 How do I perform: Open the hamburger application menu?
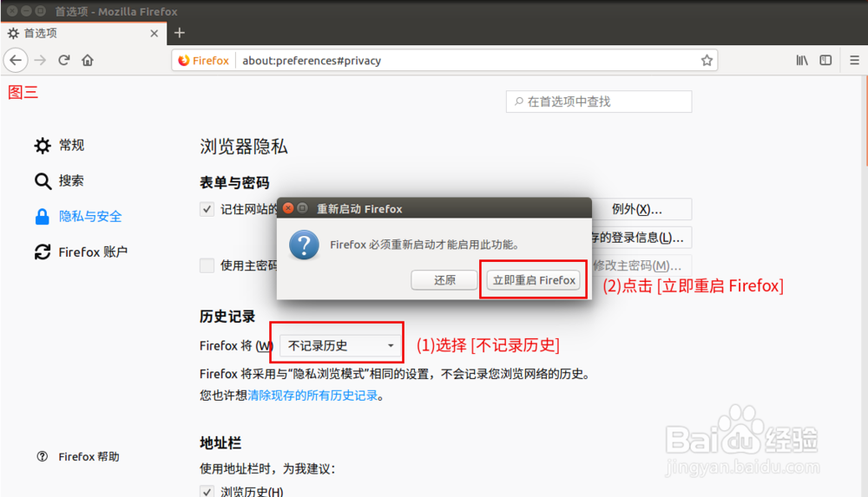point(854,60)
